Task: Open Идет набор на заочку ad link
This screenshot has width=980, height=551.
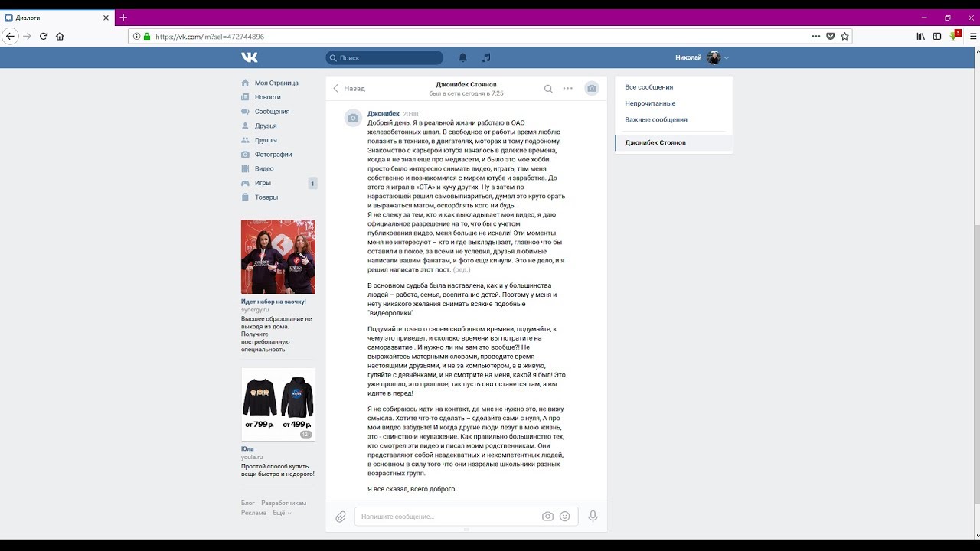Action: click(273, 302)
